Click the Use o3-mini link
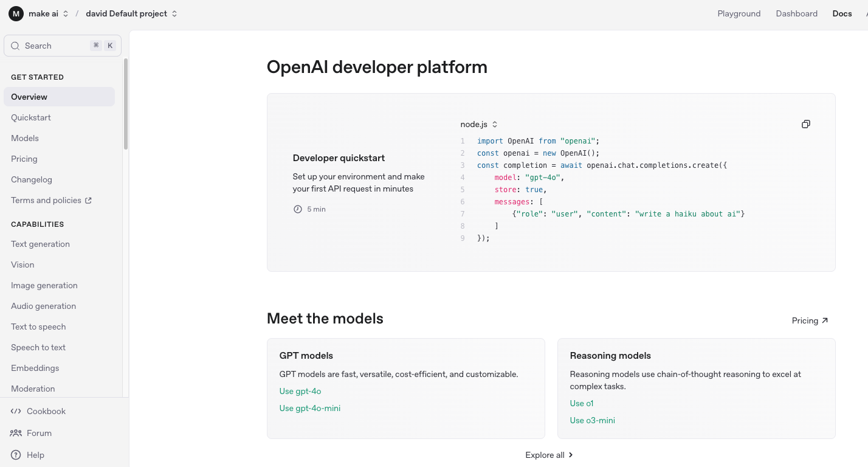Viewport: 868px width, 467px height. coord(593,420)
